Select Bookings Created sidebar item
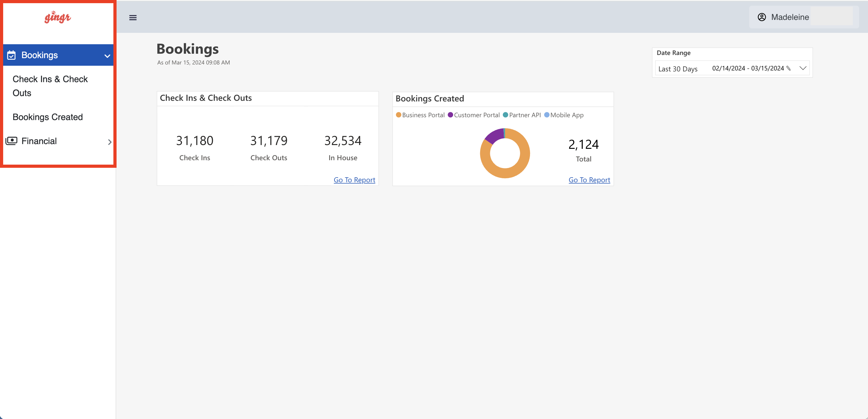The width and height of the screenshot is (868, 419). [x=47, y=117]
